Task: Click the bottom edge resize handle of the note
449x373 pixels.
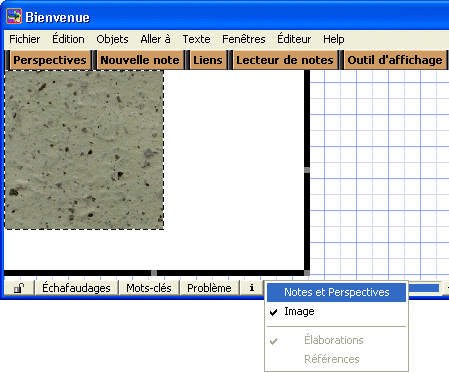Action: click(x=154, y=273)
